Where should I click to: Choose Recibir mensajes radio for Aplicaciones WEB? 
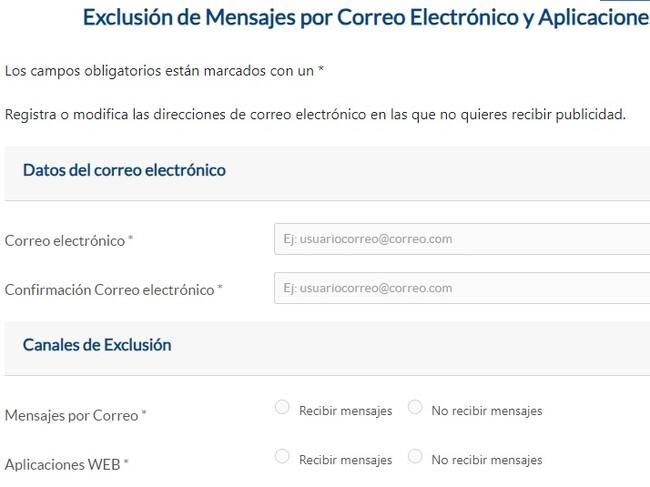pyautogui.click(x=282, y=457)
